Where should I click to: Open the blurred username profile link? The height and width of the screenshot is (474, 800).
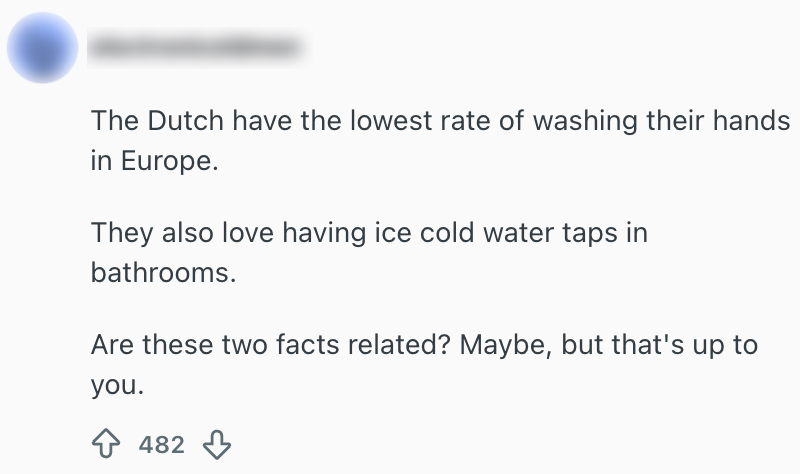[x=195, y=46]
